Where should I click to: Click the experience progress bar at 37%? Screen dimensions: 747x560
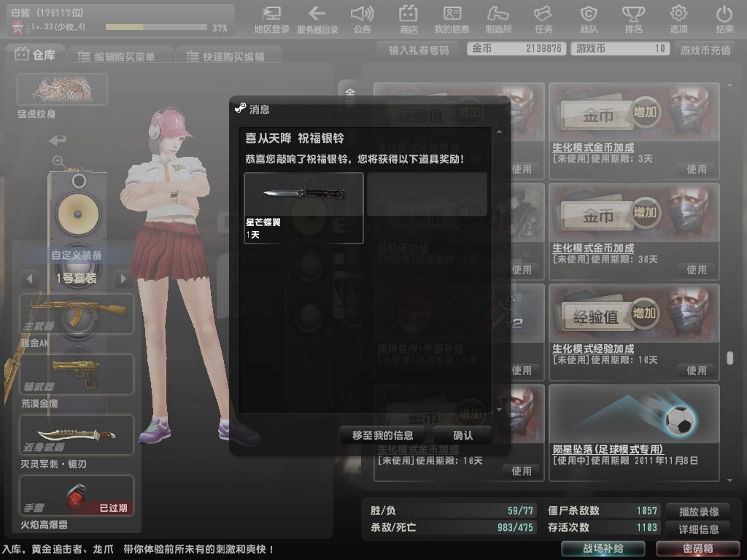click(156, 27)
